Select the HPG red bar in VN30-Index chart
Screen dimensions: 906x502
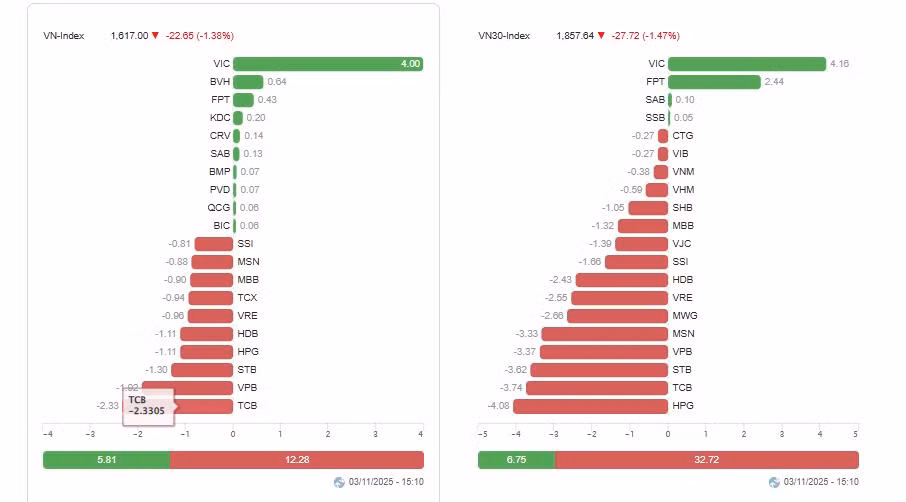click(x=591, y=406)
